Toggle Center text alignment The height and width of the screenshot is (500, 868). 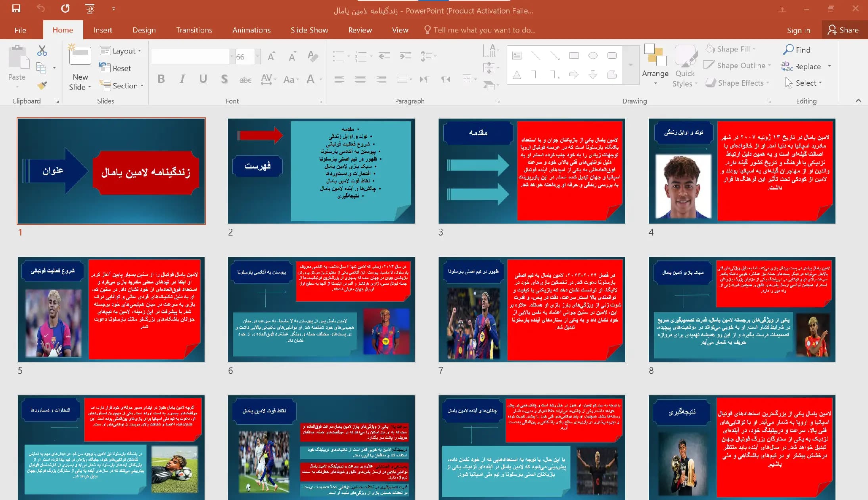360,79
